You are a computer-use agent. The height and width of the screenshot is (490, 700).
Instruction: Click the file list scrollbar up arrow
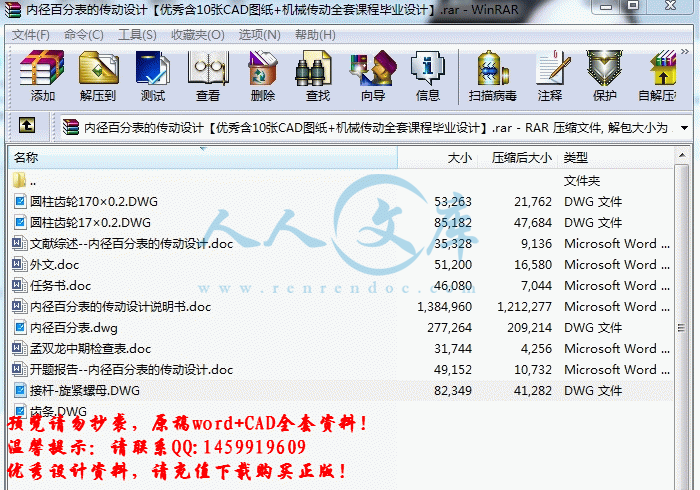pyautogui.click(x=682, y=155)
